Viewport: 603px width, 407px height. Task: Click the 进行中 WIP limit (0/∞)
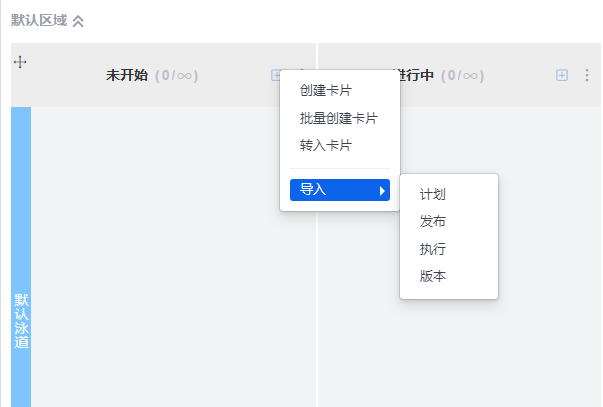point(462,75)
